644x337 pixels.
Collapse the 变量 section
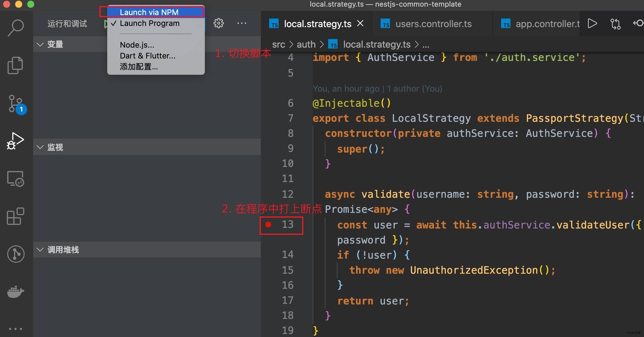(x=147, y=44)
